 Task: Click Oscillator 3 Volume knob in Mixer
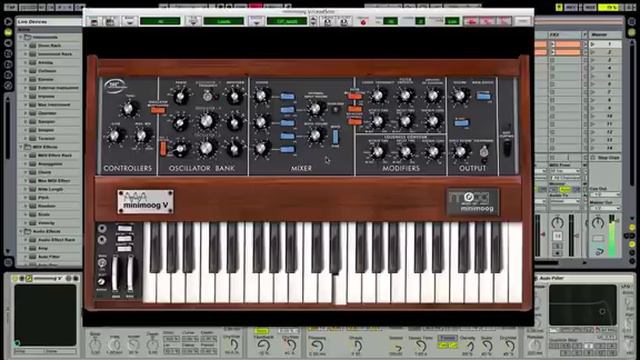click(x=261, y=149)
